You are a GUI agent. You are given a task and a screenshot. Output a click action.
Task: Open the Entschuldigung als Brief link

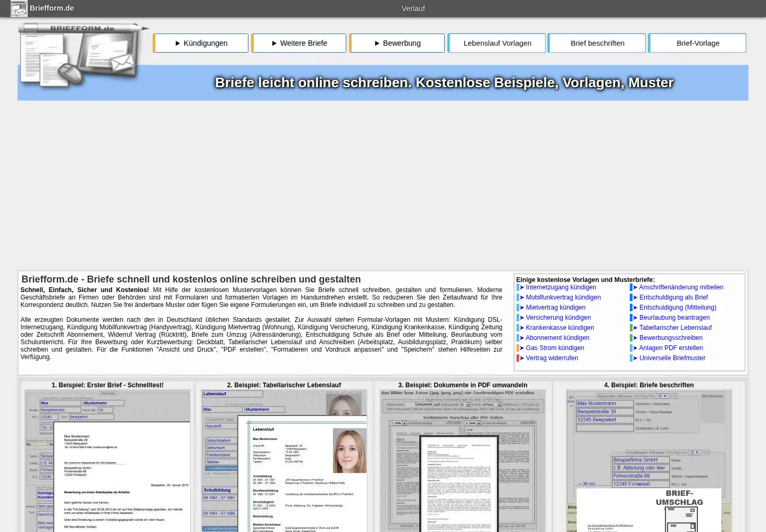pyautogui.click(x=673, y=297)
